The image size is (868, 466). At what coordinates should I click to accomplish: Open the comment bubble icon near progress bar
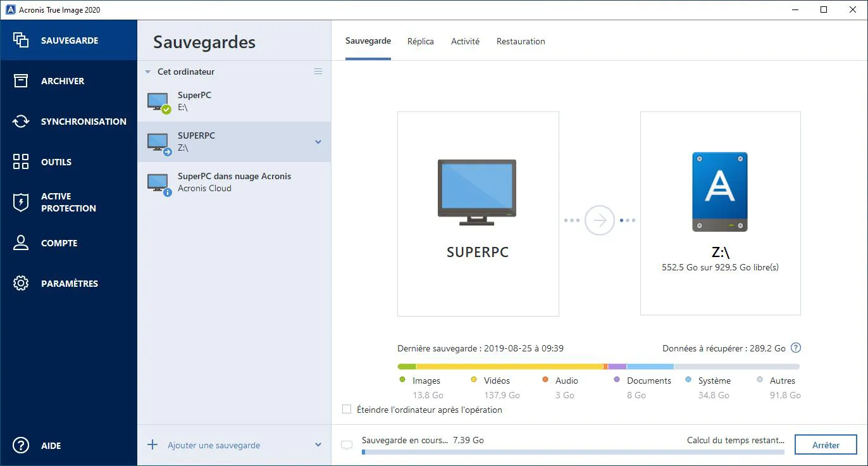click(x=346, y=445)
